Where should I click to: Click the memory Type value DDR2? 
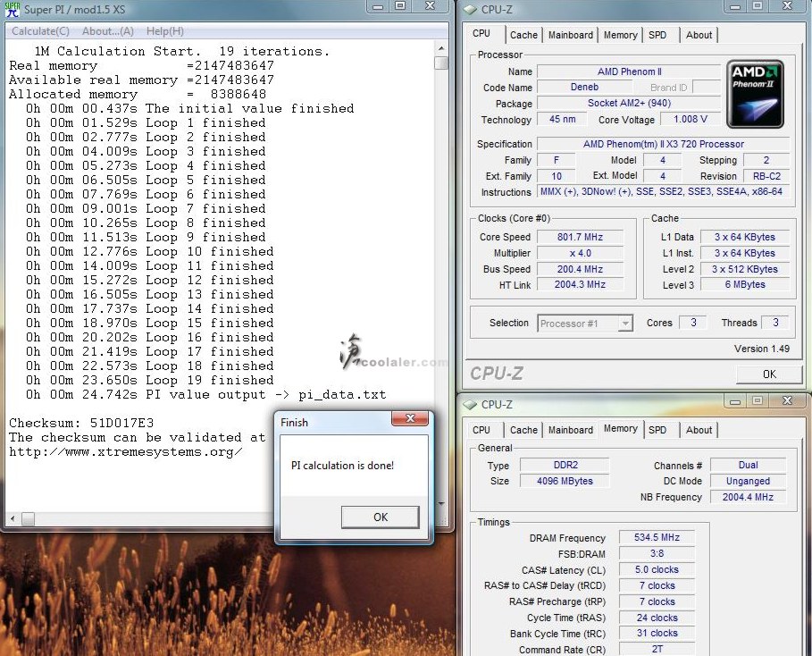tap(565, 465)
